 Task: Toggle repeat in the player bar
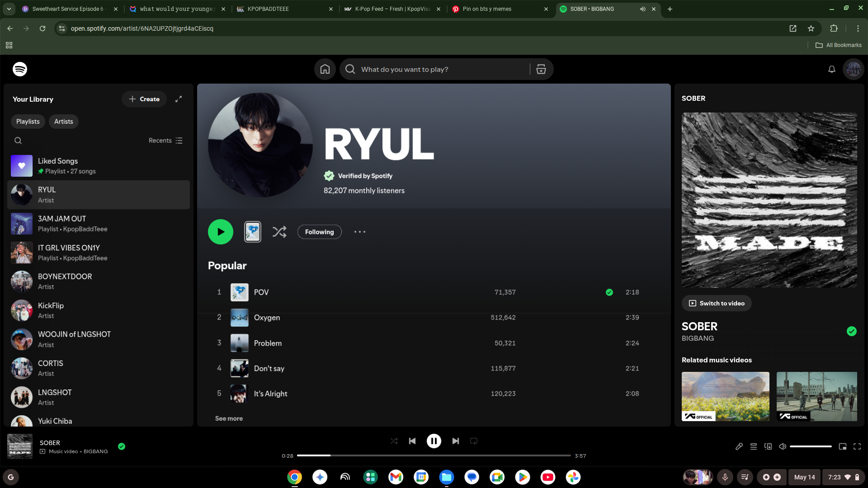474,441
